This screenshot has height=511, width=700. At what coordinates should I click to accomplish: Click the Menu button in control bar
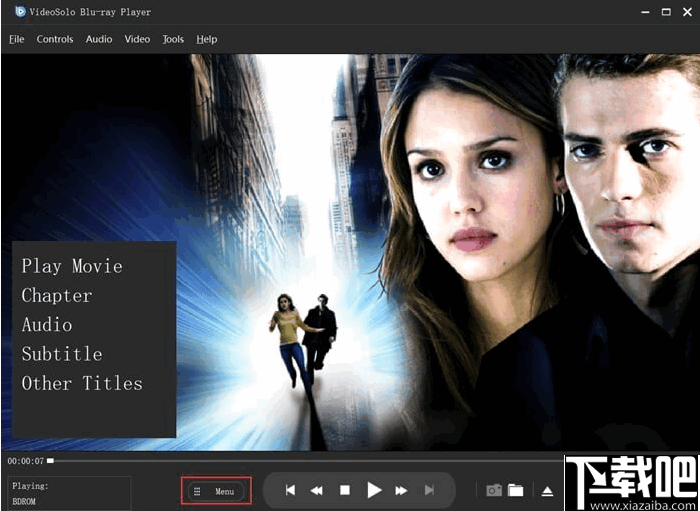pyautogui.click(x=217, y=491)
